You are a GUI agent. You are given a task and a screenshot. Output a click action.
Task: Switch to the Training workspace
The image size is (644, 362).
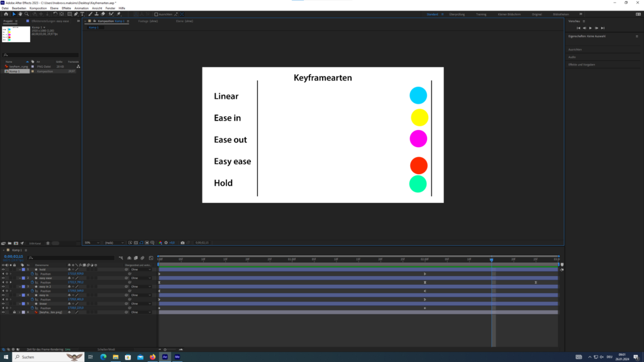click(x=481, y=14)
